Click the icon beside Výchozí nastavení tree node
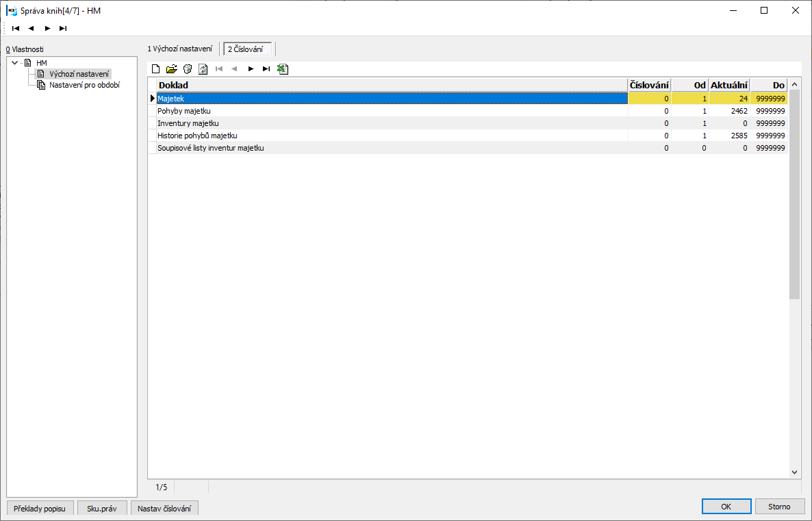This screenshot has width=812, height=521. pyautogui.click(x=41, y=74)
